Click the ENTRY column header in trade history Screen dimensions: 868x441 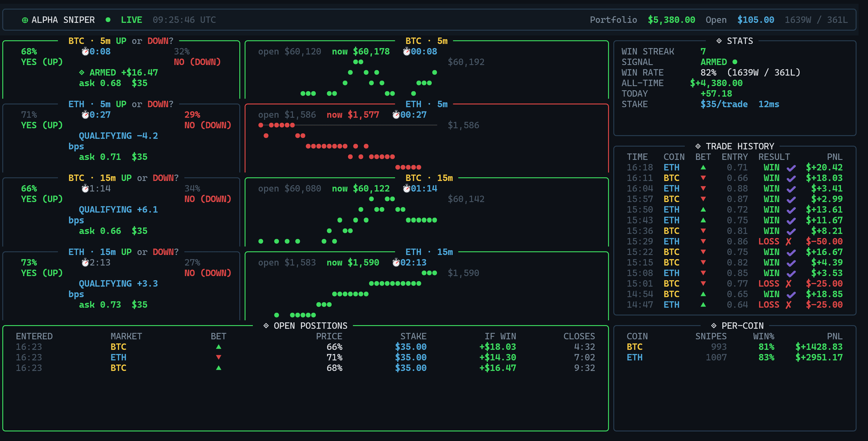pos(734,157)
